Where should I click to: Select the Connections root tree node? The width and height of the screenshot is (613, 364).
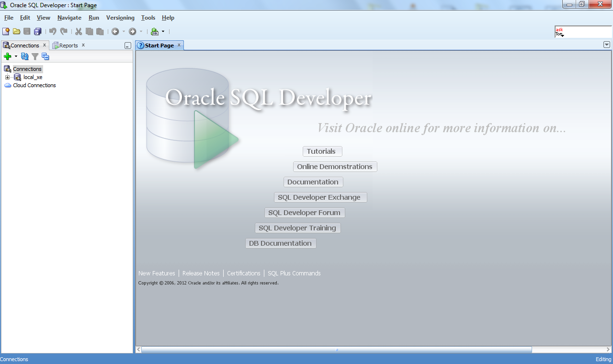tap(27, 69)
